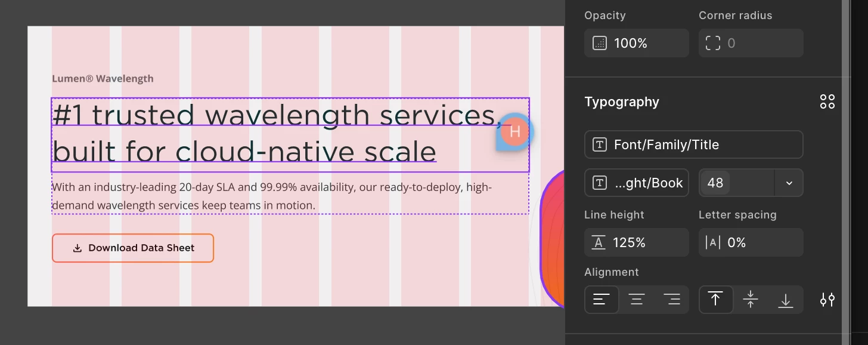Click the corner radius bracket icon
The height and width of the screenshot is (345, 868).
point(713,43)
